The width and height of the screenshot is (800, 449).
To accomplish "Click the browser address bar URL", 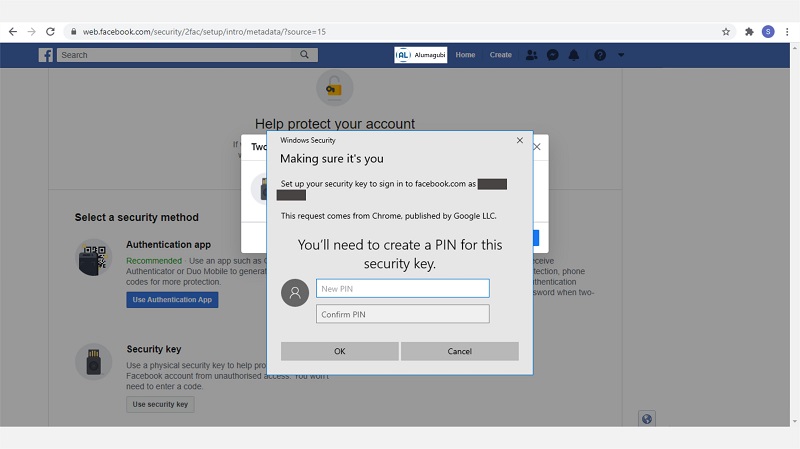I will click(204, 32).
